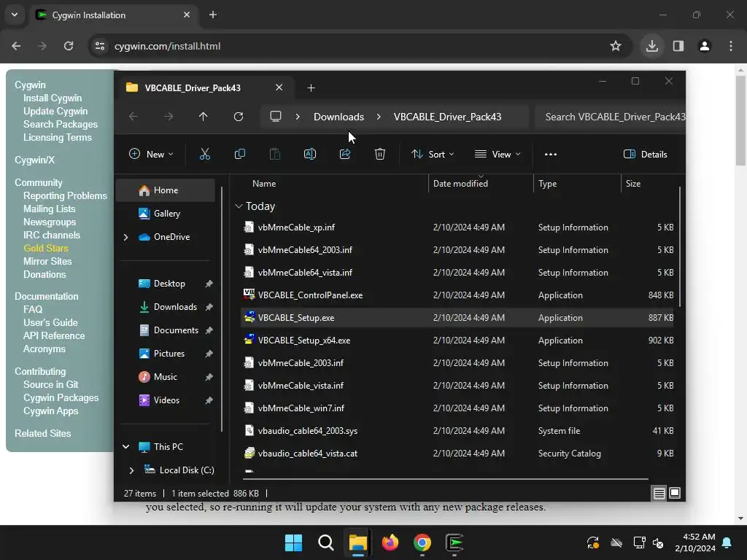Image resolution: width=747 pixels, height=560 pixels.
Task: Click the Delete trash icon in Explorer toolbar
Action: tap(379, 155)
